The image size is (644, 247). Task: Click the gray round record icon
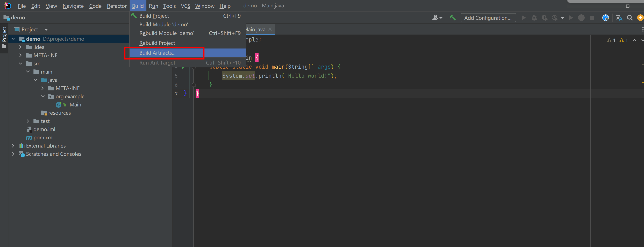[x=581, y=18]
